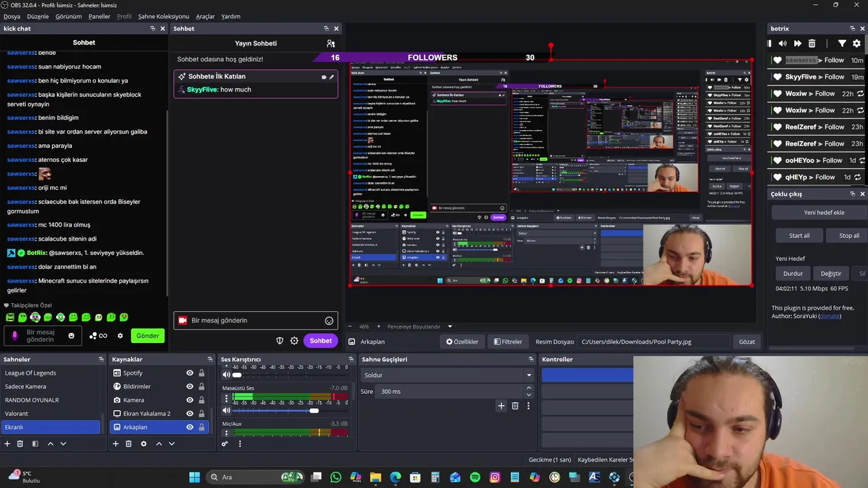Unlock the Kamera source

(x=201, y=400)
